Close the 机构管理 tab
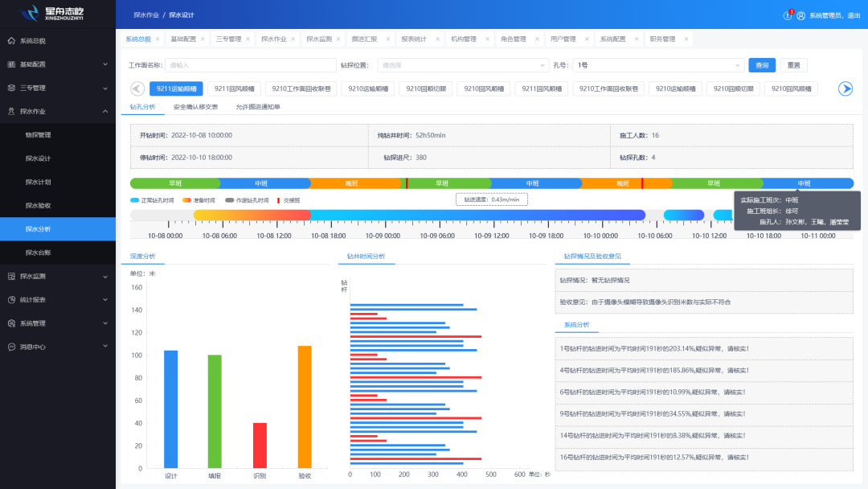Screen dimensions: 868x489 [x=487, y=39]
